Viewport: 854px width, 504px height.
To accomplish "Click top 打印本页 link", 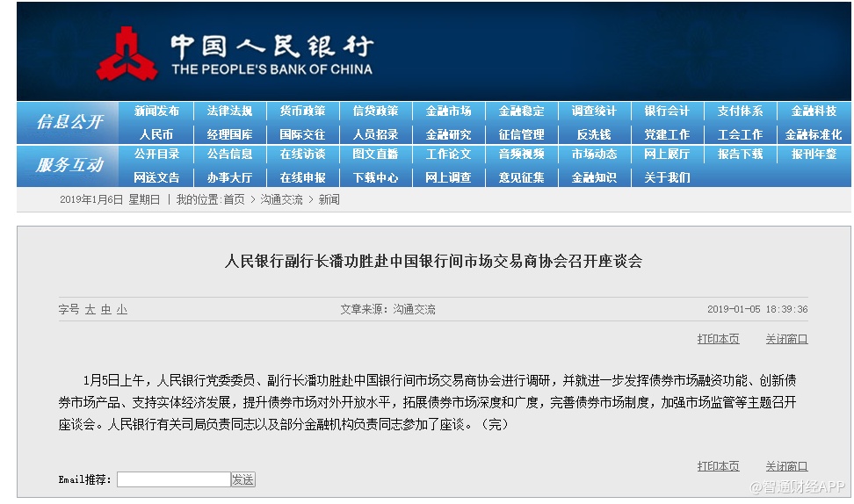I will coord(719,339).
